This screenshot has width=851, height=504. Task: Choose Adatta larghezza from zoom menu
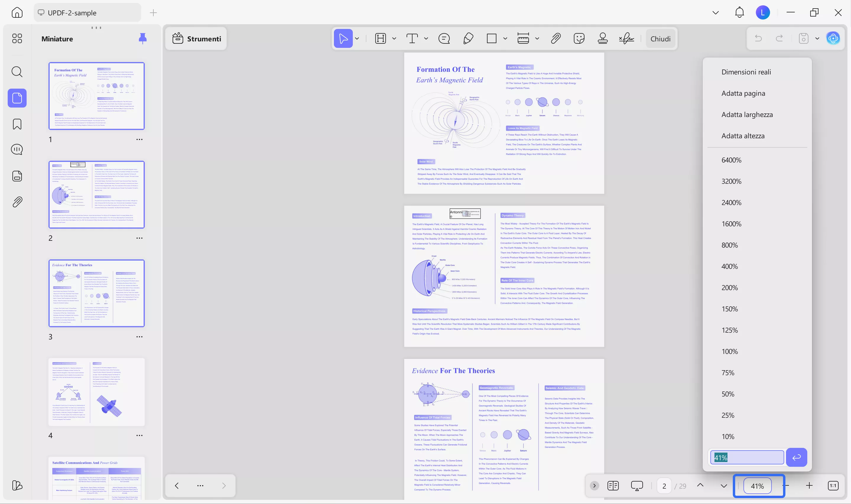point(747,115)
